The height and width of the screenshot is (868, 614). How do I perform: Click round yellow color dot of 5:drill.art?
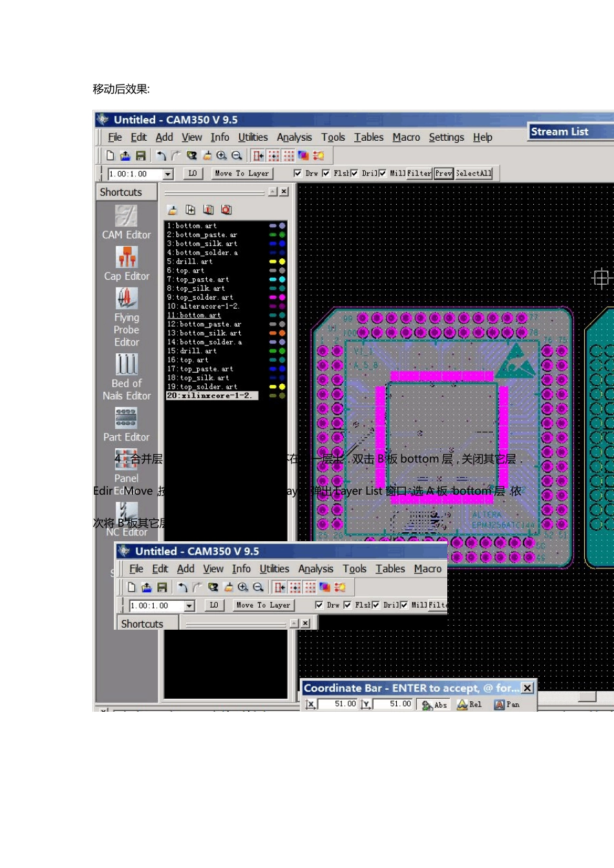coord(282,262)
